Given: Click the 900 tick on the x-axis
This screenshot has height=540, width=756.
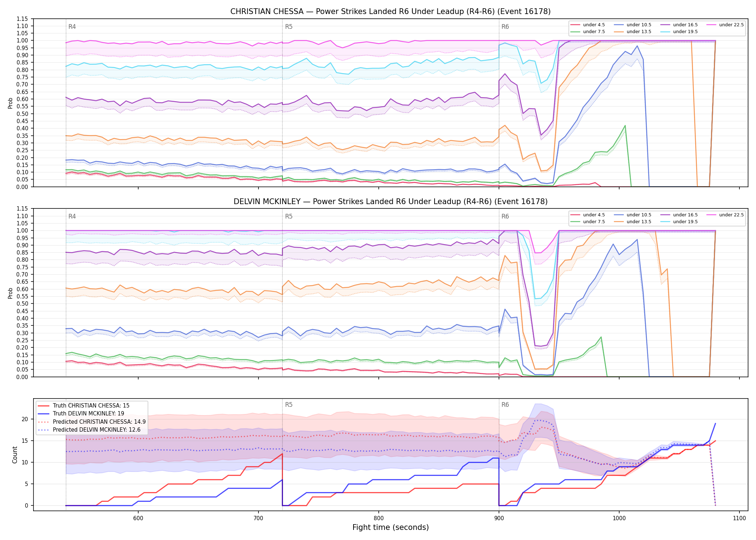Looking at the screenshot, I should pyautogui.click(x=499, y=518).
